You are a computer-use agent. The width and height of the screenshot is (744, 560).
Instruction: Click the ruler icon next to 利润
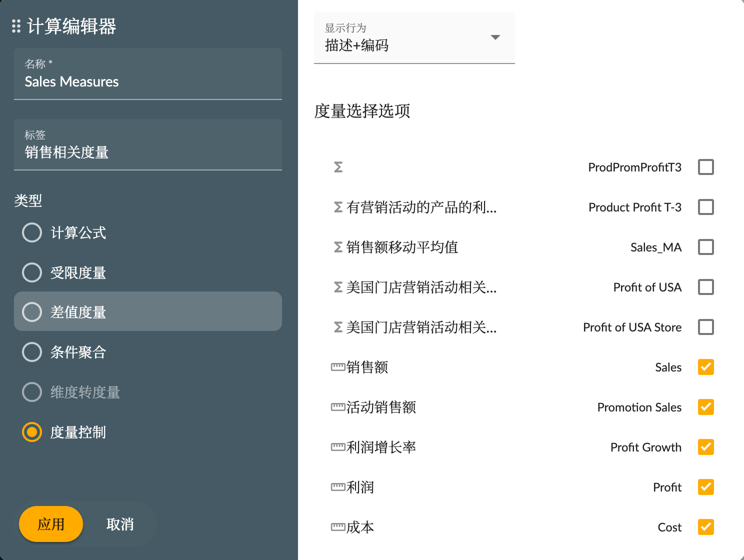pos(337,486)
